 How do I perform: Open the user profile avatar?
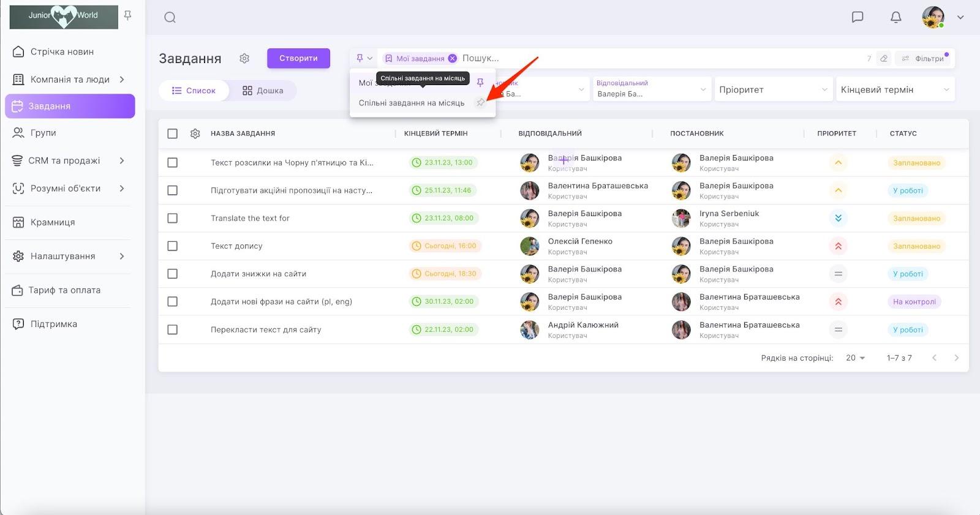tap(933, 17)
